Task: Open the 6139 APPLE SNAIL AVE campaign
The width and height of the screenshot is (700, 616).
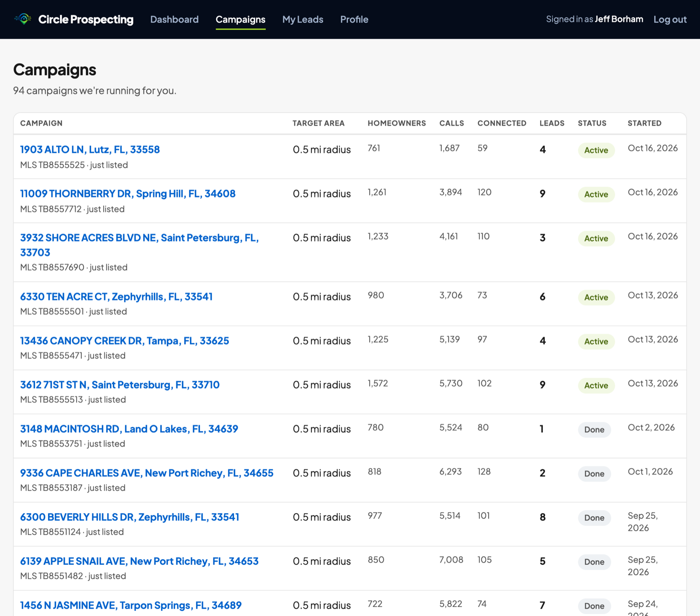Action: click(139, 561)
